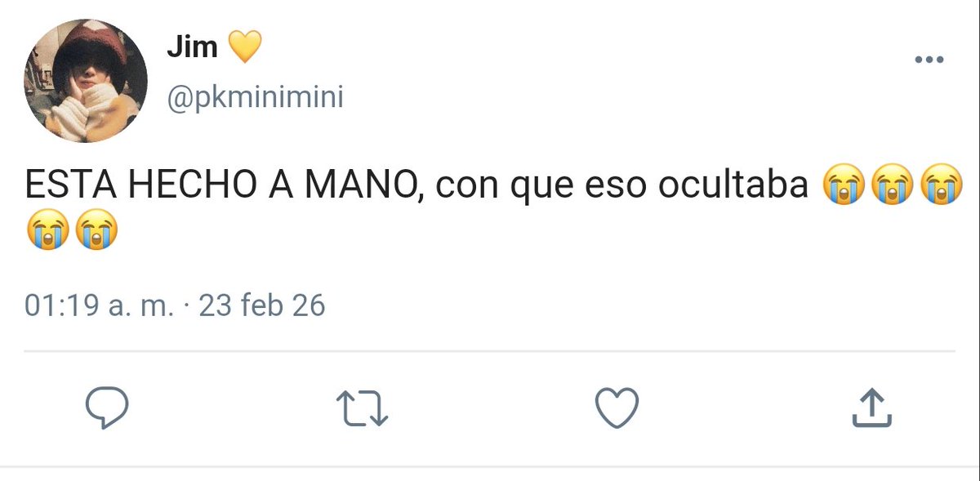Open the profile via the name Jim

click(x=192, y=47)
